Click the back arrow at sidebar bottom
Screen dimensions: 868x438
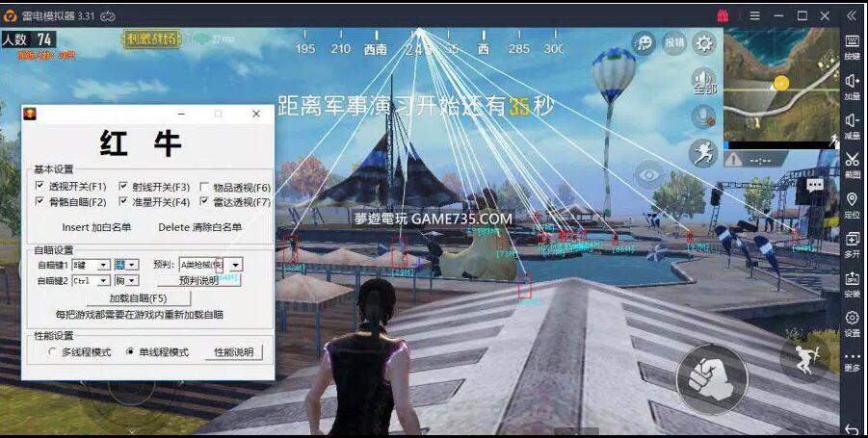pyautogui.click(x=852, y=428)
